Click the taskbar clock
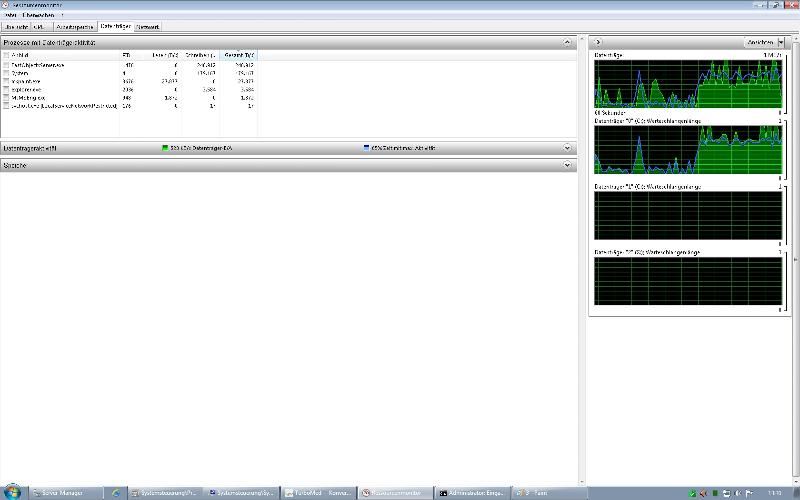 (x=775, y=493)
